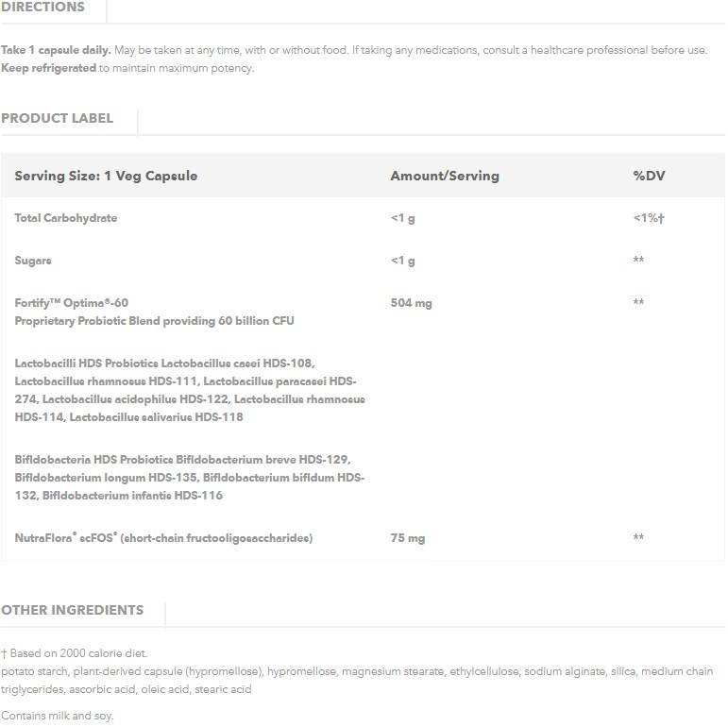Click the OTHER INGREDIENTS section heading

73,610
